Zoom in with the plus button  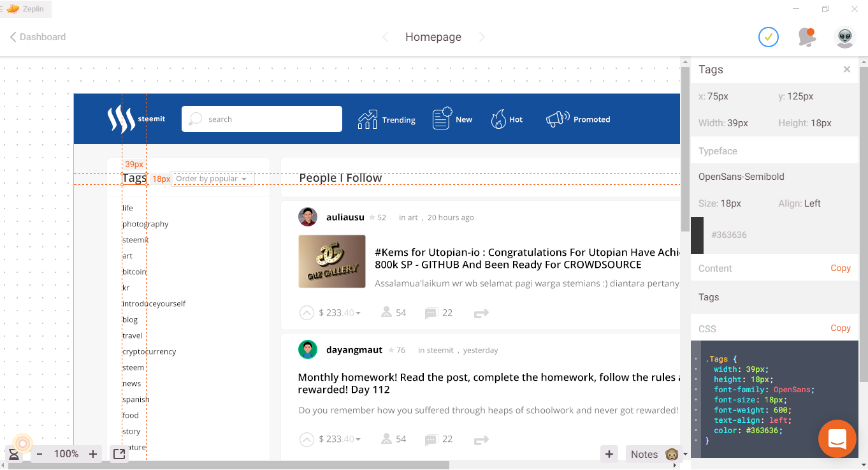pos(93,454)
